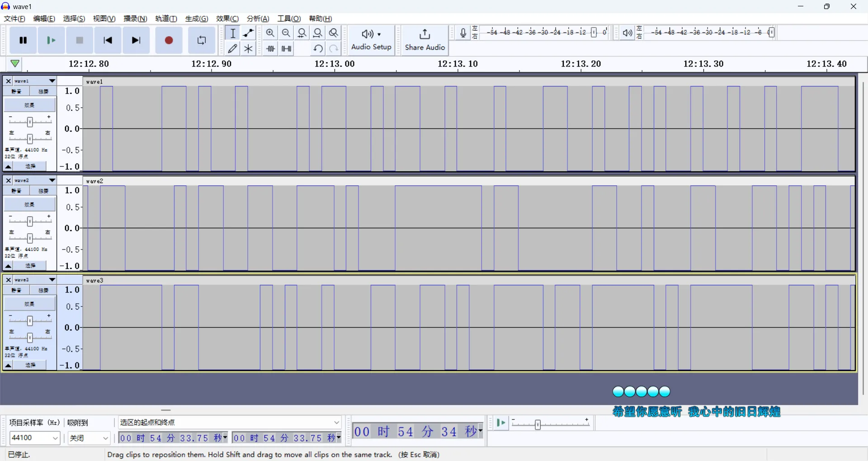
Task: Click the Share Audio button
Action: tap(425, 40)
